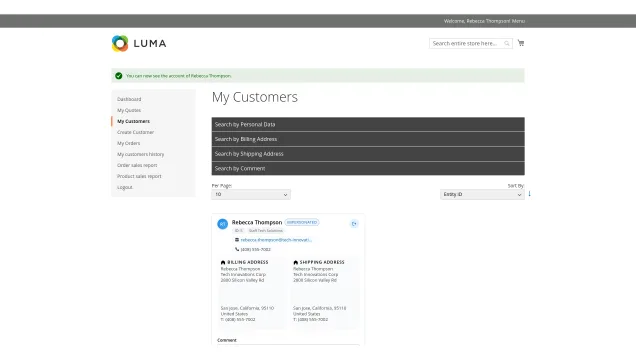Select My Customers sidebar item
The height and width of the screenshot is (360, 640).
pyautogui.click(x=133, y=121)
